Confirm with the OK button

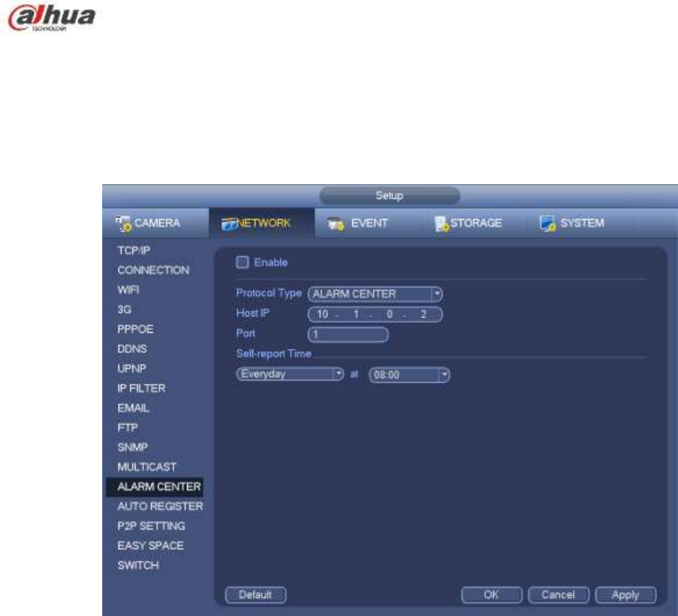coord(491,595)
